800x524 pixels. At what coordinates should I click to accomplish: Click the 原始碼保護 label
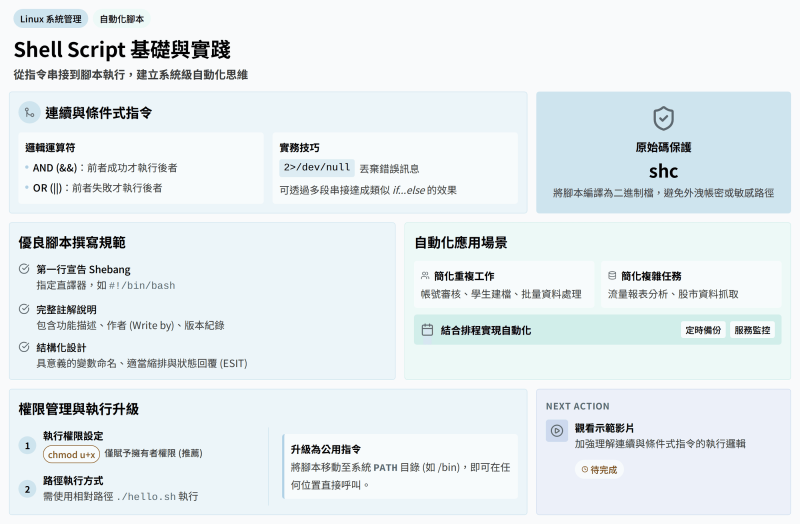click(x=663, y=147)
